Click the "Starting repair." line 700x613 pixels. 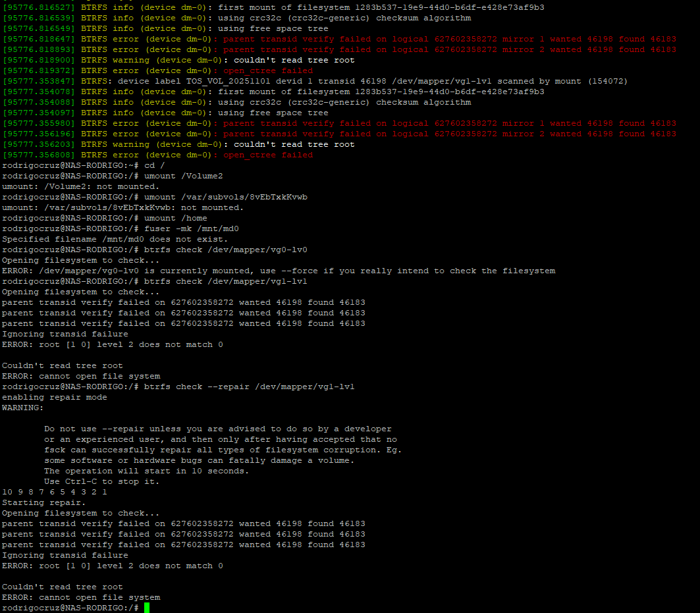point(43,503)
